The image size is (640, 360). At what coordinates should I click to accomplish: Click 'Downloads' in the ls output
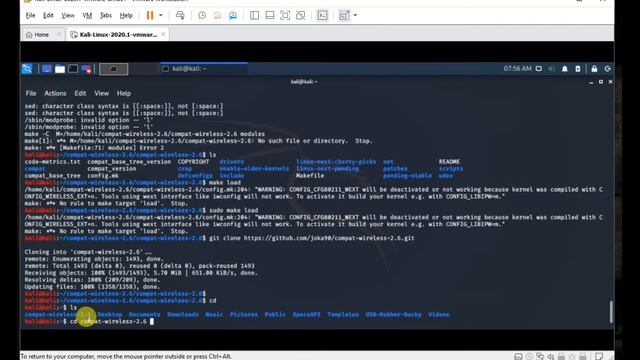pyautogui.click(x=183, y=315)
